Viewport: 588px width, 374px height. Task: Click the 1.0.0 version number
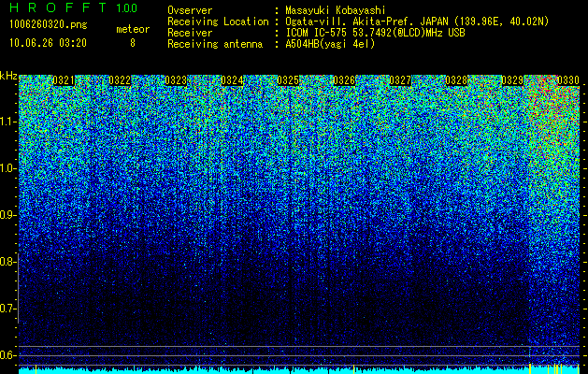[127, 8]
